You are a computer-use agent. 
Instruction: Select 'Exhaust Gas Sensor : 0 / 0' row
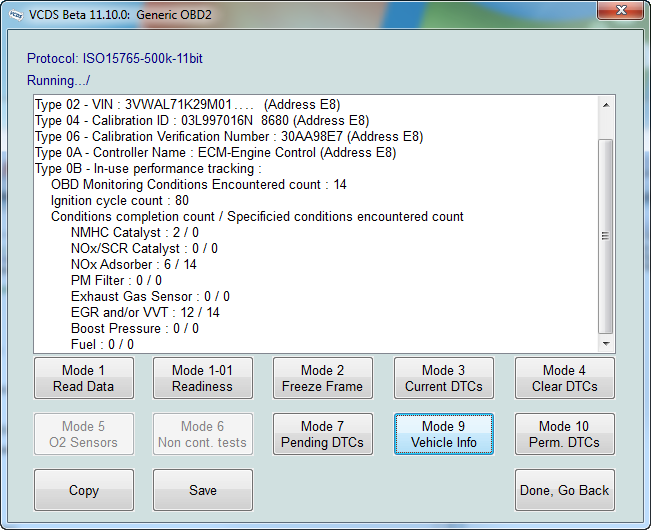150,296
